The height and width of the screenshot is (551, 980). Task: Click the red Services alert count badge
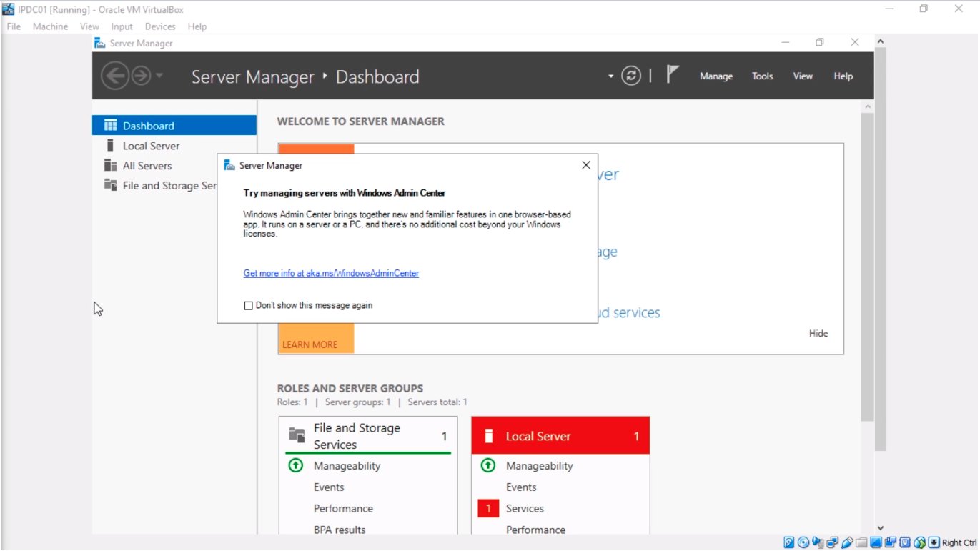488,509
